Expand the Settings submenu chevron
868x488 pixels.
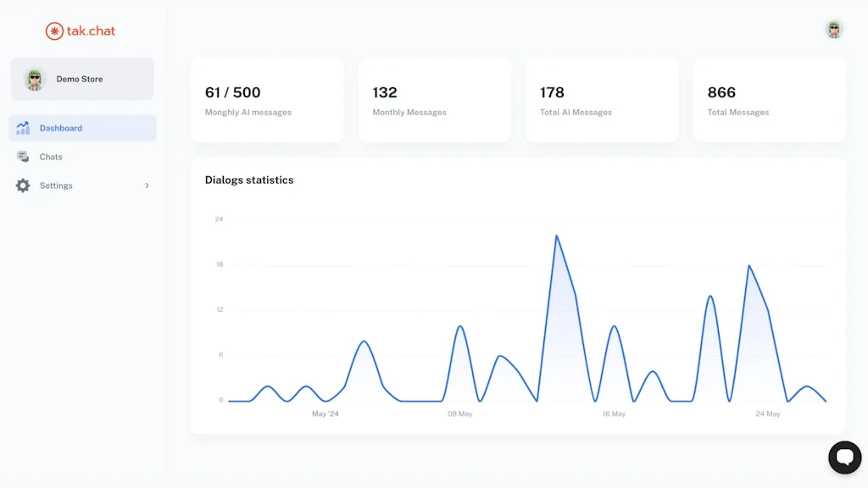tap(146, 186)
